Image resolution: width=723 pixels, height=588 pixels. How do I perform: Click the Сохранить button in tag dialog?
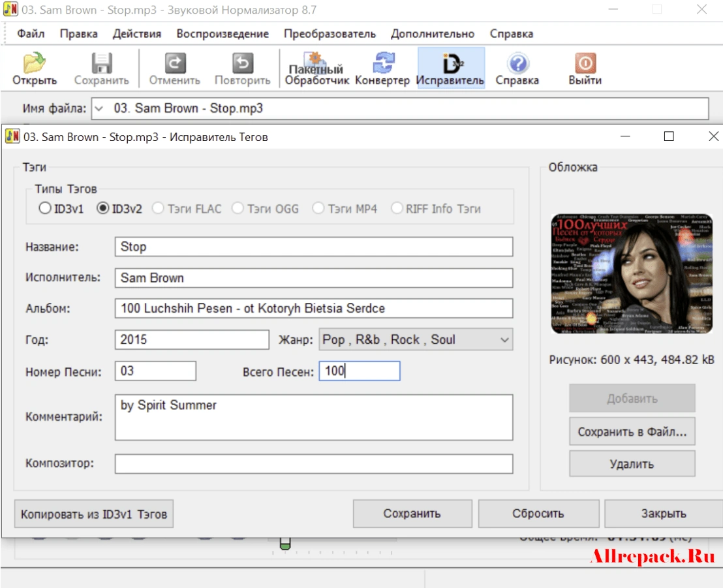click(412, 514)
